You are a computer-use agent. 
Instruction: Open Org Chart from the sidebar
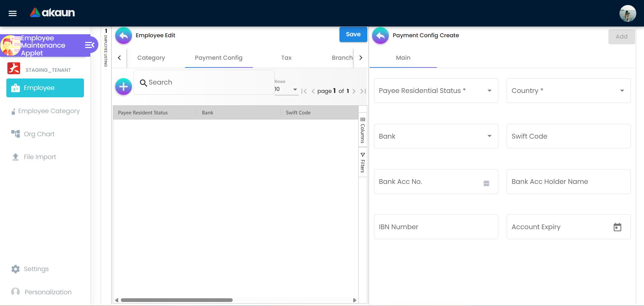click(x=39, y=134)
